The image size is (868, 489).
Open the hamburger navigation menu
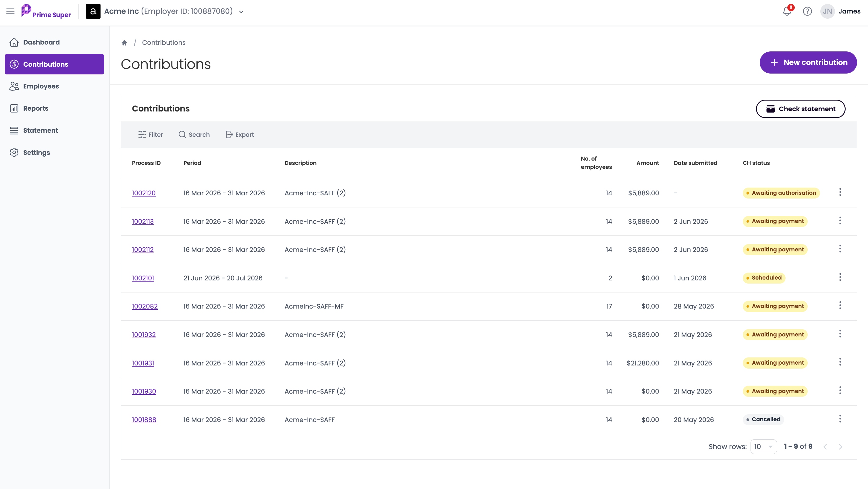click(x=10, y=11)
